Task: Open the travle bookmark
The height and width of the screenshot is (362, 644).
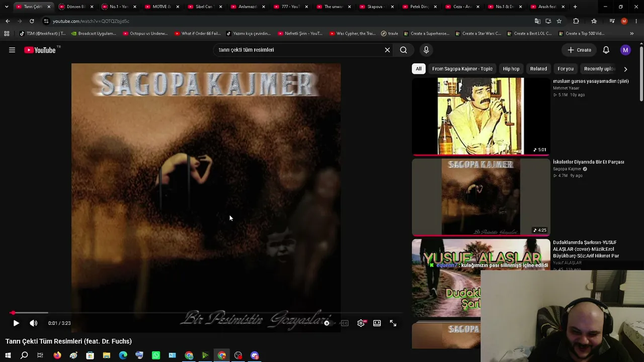Action: pyautogui.click(x=389, y=34)
